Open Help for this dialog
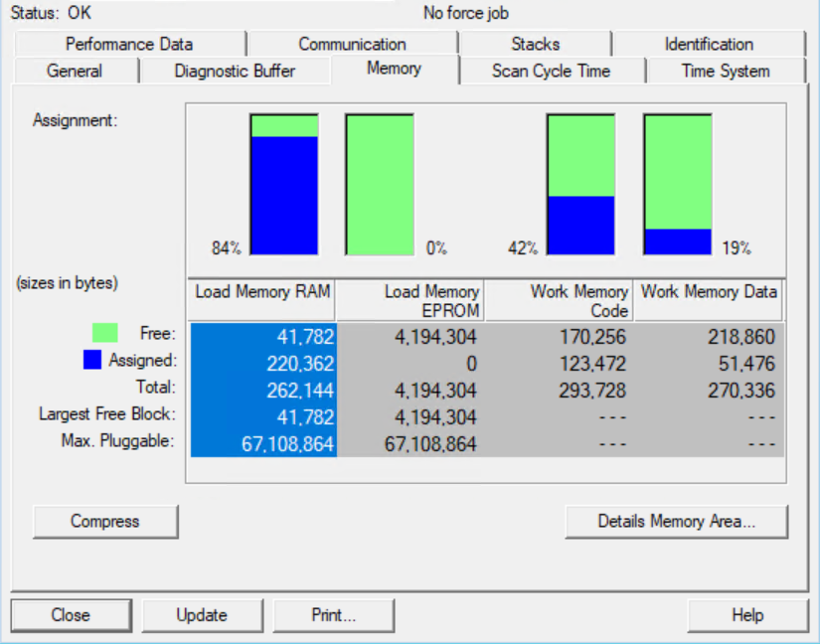Screen dimensions: 820x644 click(x=746, y=615)
